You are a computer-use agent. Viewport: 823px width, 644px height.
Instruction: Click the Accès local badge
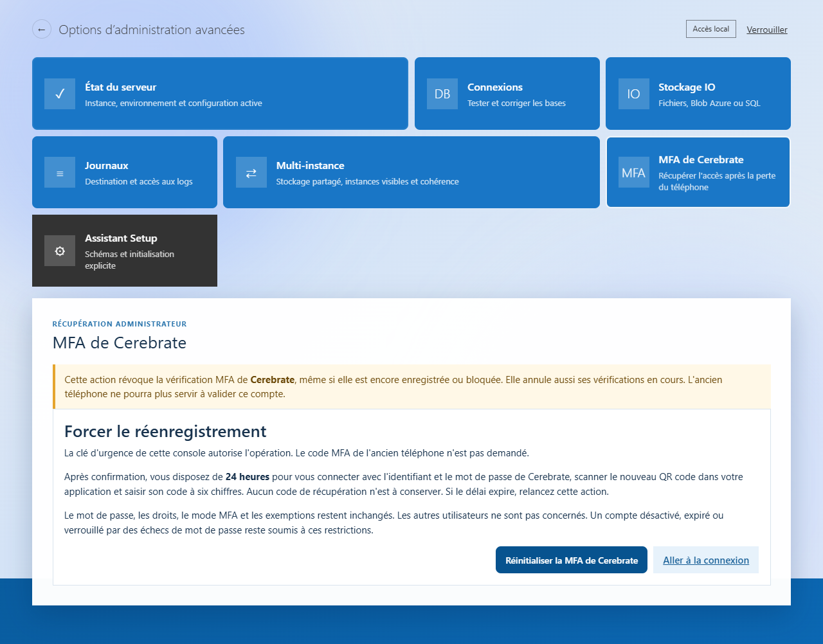(x=711, y=29)
